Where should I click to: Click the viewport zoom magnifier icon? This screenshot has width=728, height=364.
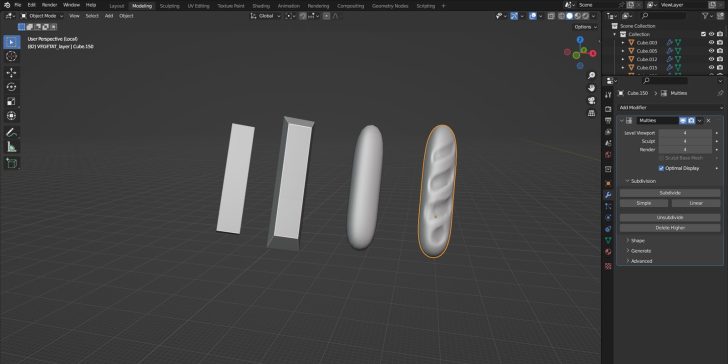coord(592,75)
